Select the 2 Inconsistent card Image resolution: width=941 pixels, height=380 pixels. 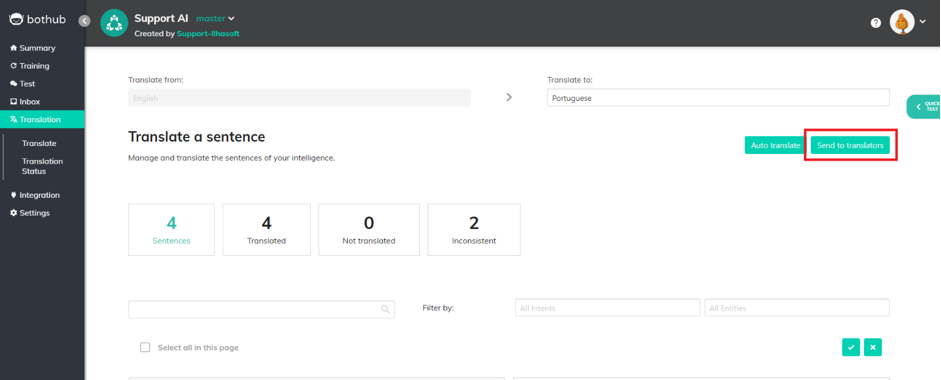474,230
